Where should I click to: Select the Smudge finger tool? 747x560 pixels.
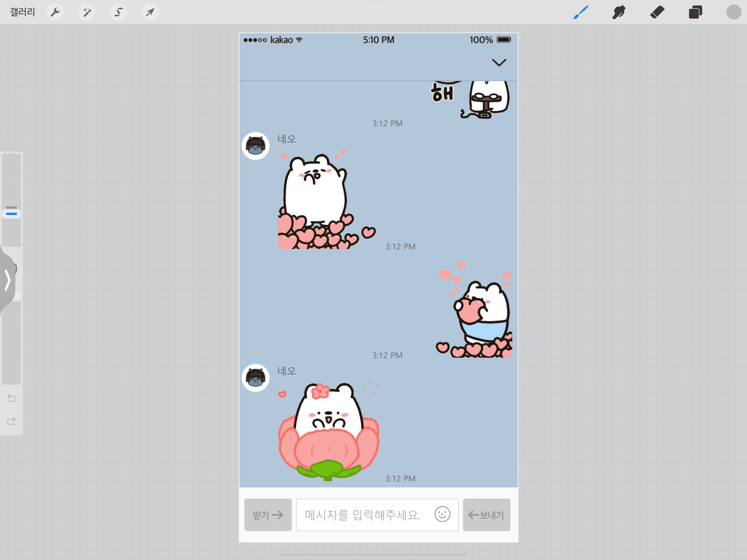619,13
